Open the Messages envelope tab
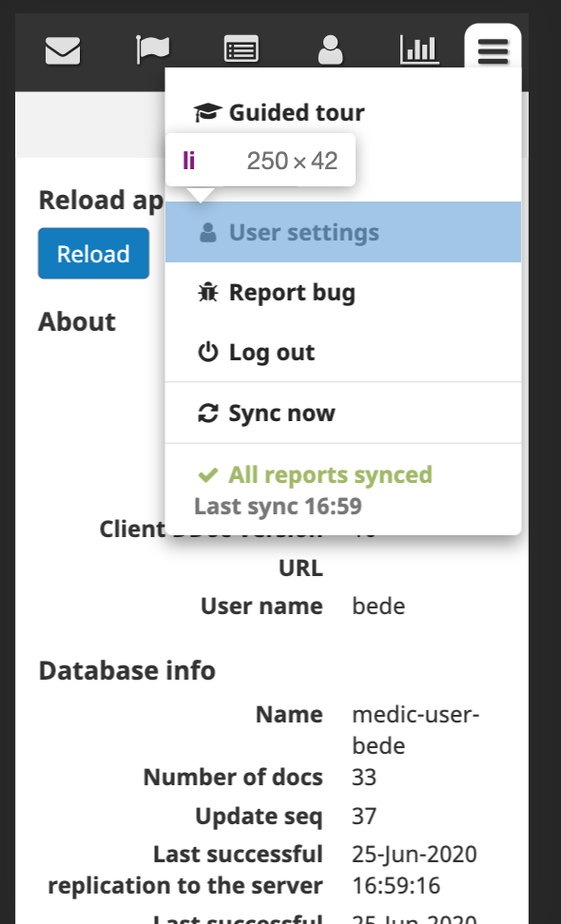 pos(63,49)
